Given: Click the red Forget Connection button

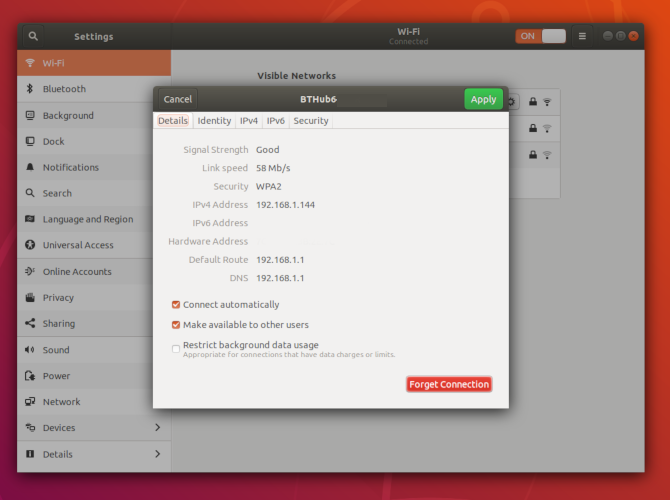Looking at the screenshot, I should click(x=449, y=384).
